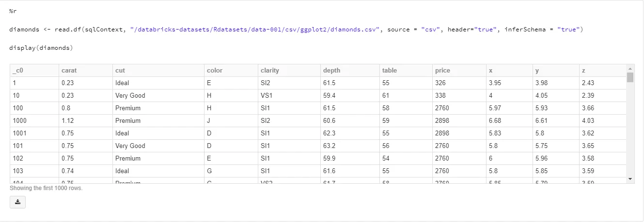Click the table scrollbar down arrow
The width and height of the screenshot is (644, 222).
click(x=630, y=179)
